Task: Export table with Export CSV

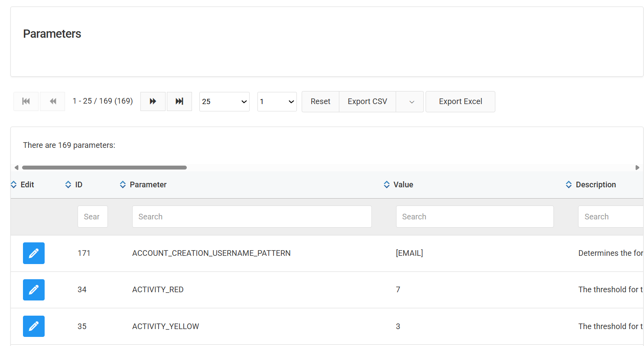Action: click(x=367, y=101)
